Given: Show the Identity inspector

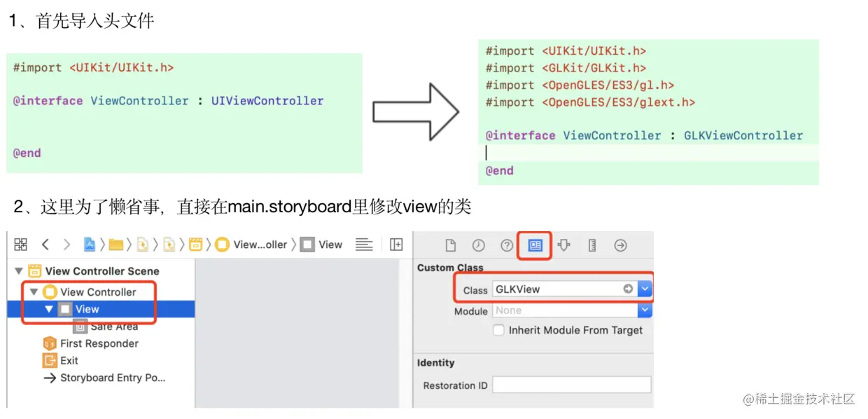Looking at the screenshot, I should pyautogui.click(x=535, y=245).
